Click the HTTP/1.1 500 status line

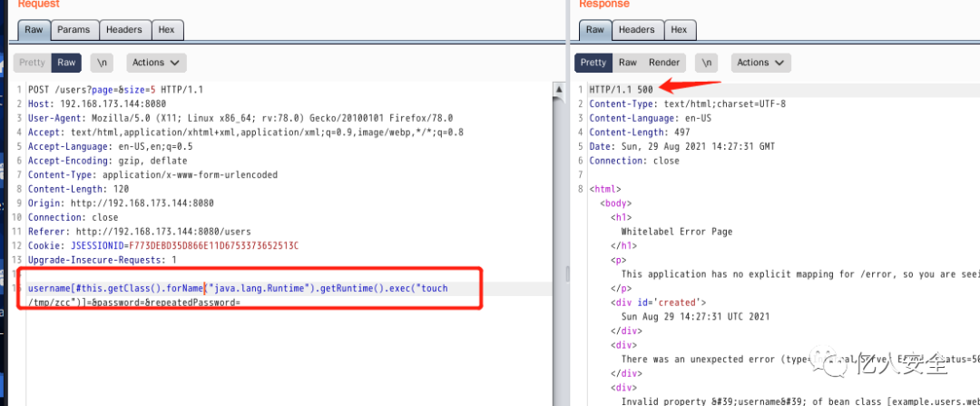(x=622, y=90)
